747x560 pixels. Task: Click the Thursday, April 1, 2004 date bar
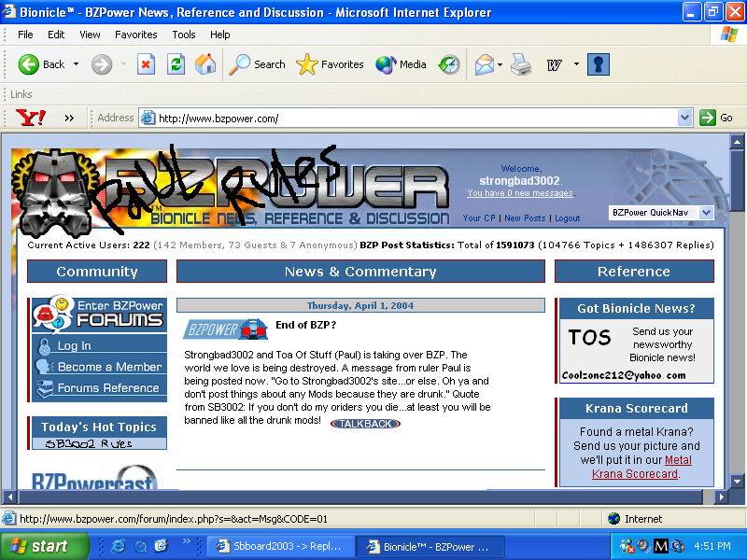click(360, 305)
